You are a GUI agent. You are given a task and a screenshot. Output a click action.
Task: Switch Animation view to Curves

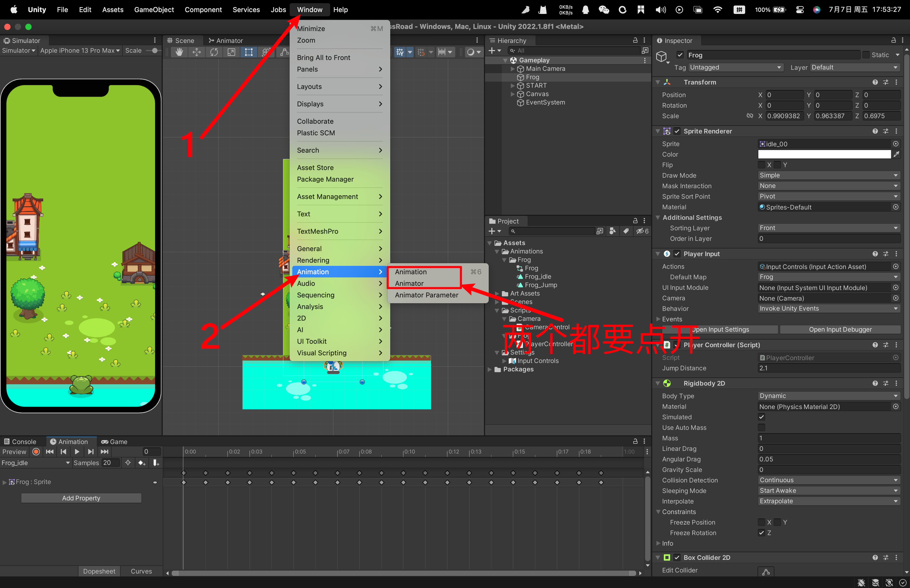[141, 571]
